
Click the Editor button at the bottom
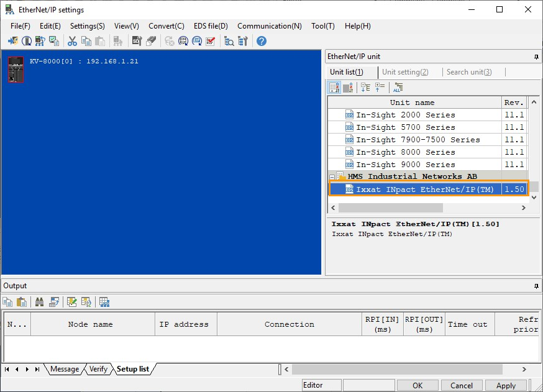coord(321,385)
